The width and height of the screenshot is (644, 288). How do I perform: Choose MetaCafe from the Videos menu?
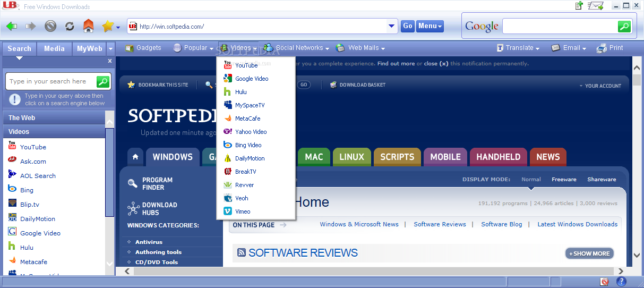(x=248, y=118)
